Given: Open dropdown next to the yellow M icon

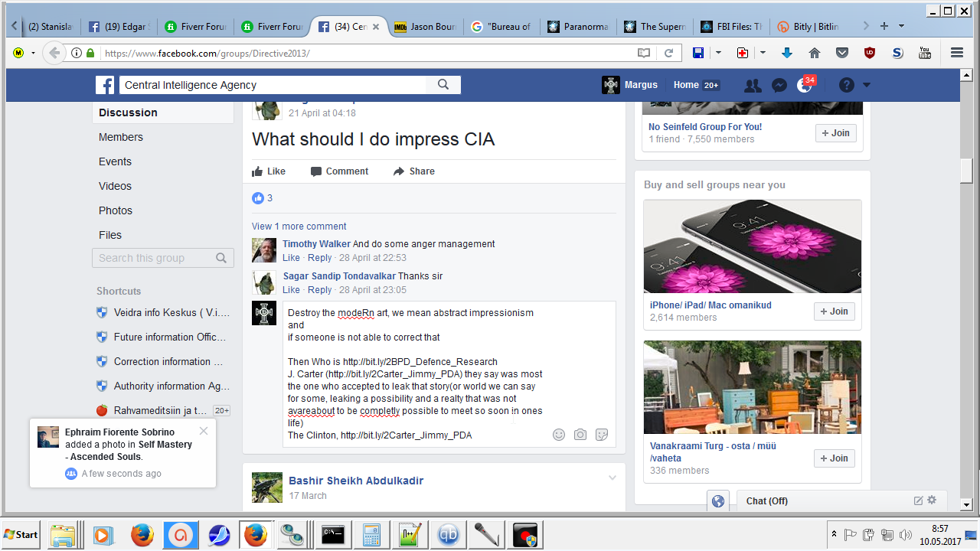Looking at the screenshot, I should click(33, 53).
